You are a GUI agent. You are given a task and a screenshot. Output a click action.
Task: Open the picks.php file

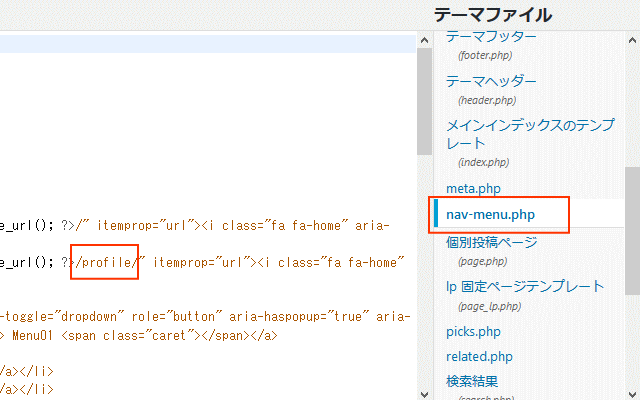[473, 331]
